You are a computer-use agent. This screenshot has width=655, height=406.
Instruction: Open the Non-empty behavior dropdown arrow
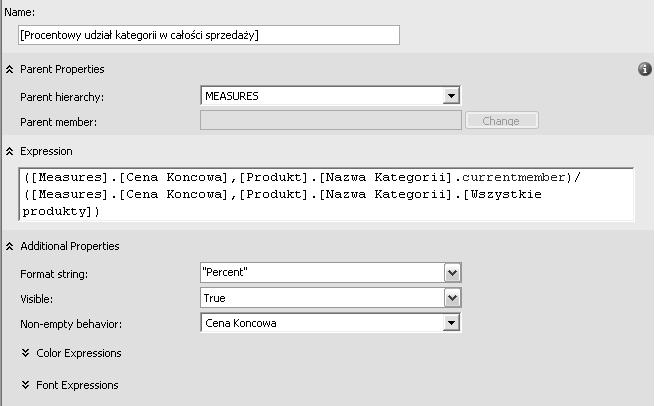click(x=451, y=323)
